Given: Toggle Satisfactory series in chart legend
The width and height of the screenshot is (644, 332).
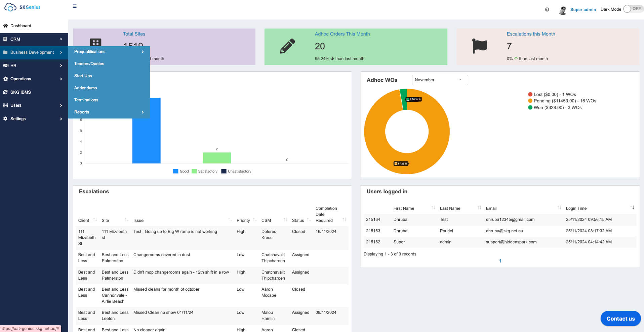Looking at the screenshot, I should point(205,171).
